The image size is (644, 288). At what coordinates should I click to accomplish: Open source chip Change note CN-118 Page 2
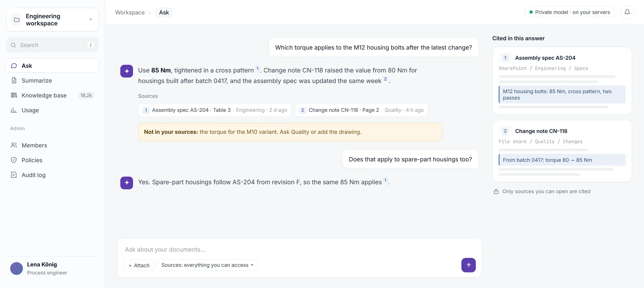pos(362,110)
